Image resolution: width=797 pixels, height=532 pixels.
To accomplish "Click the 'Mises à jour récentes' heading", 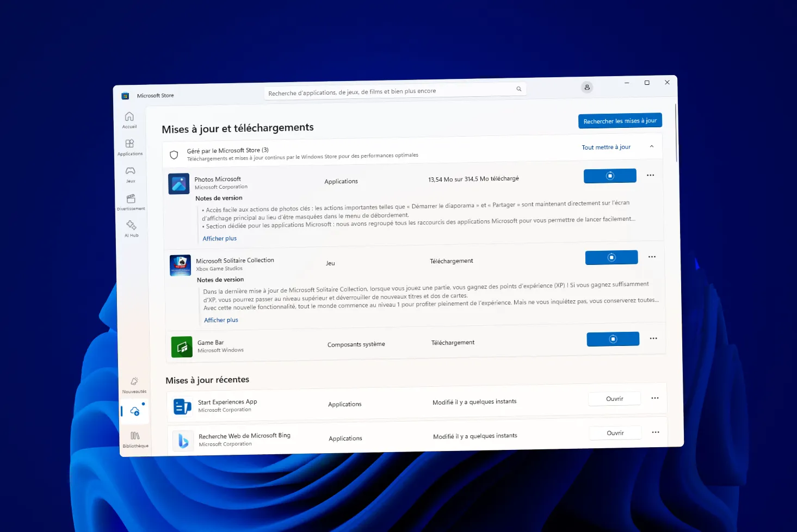I will (x=207, y=380).
